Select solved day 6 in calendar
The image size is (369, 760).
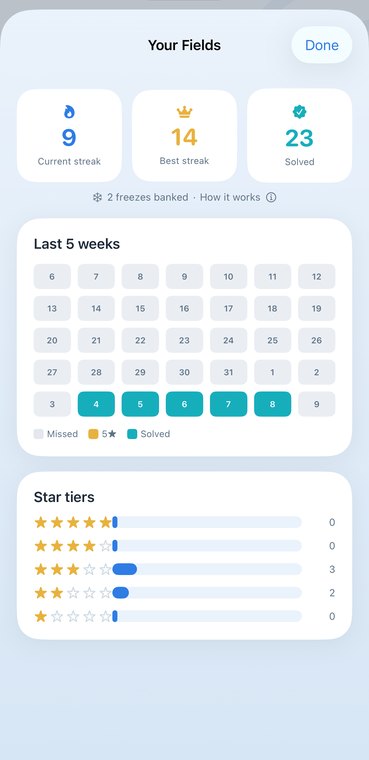pos(184,404)
